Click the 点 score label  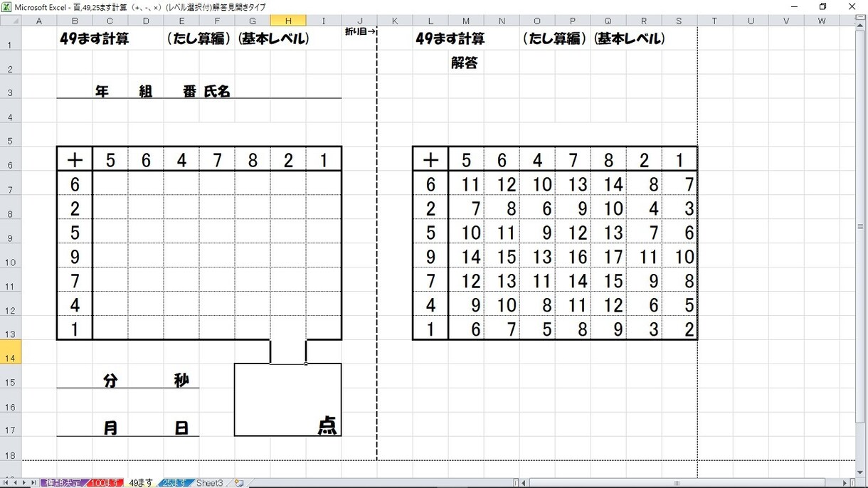coord(326,425)
